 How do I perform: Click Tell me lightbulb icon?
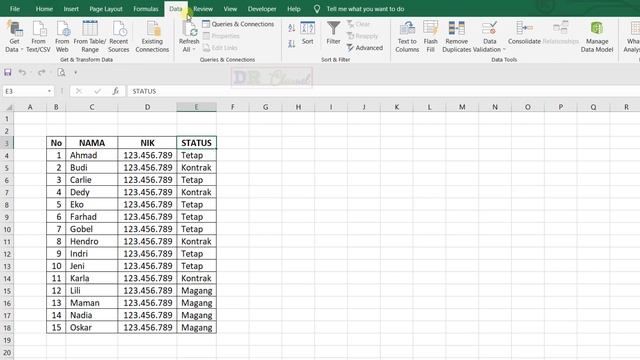click(x=317, y=9)
